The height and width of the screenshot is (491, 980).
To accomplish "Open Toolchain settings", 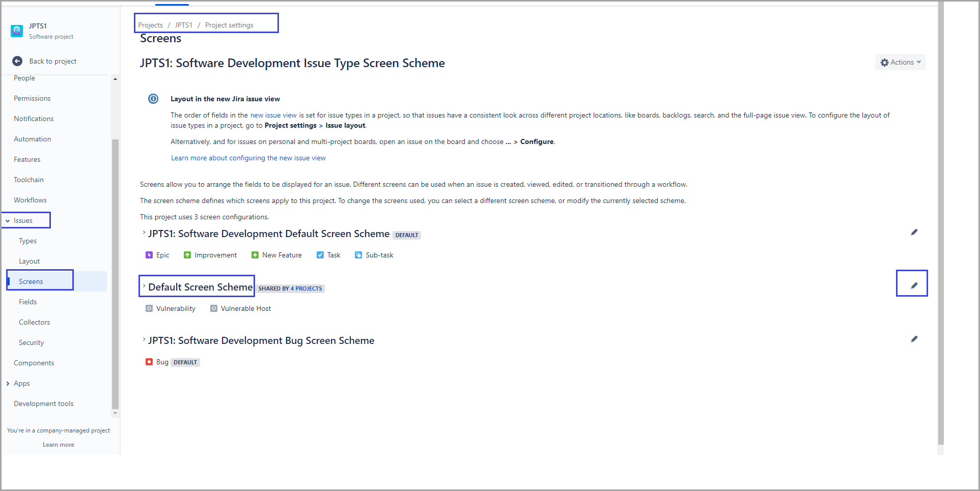I will (x=29, y=180).
